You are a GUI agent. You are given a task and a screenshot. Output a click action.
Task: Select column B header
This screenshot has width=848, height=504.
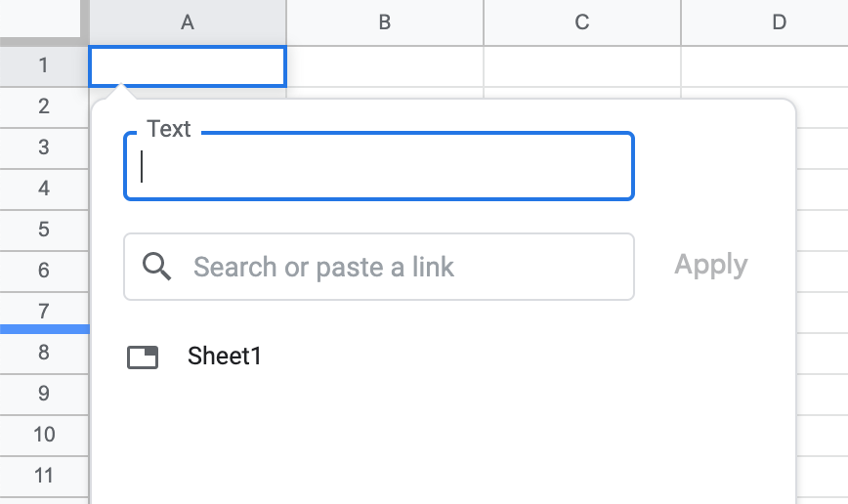(x=385, y=22)
